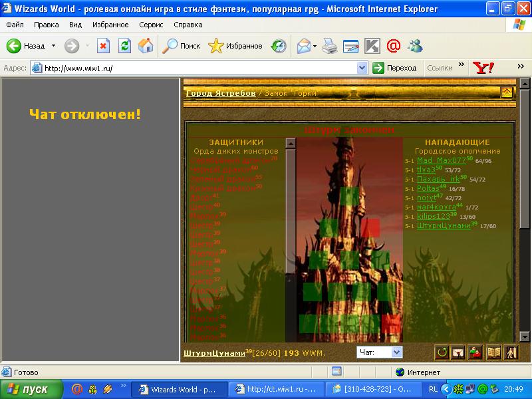Image resolution: width=532 pixels, height=399 pixels.
Task: Expand the address bar dropdown
Action: 362,68
